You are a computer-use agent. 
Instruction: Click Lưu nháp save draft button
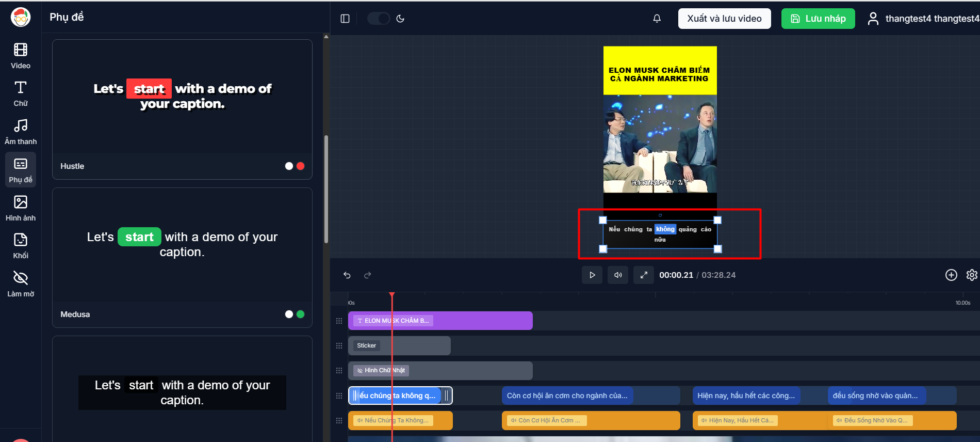tap(818, 19)
